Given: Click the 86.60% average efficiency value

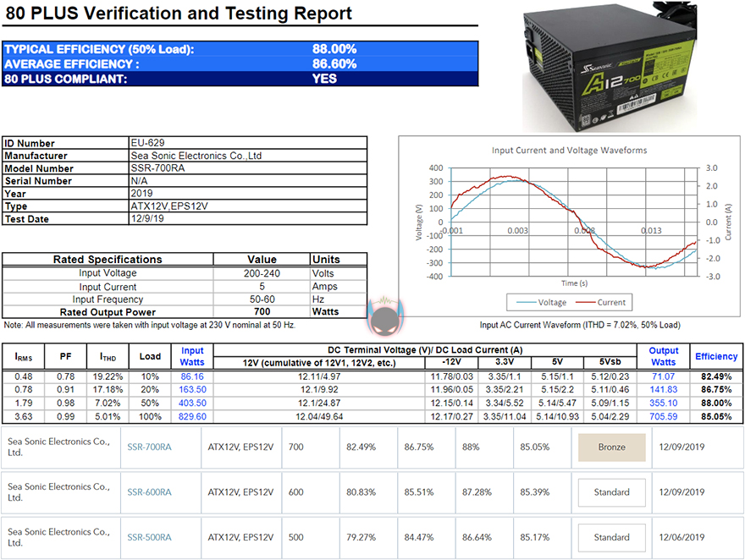Looking at the screenshot, I should click(334, 64).
